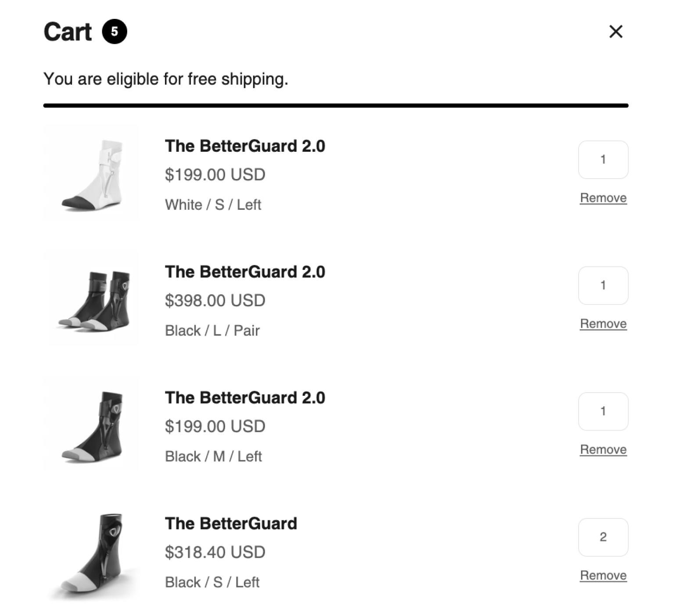Image resolution: width=674 pixels, height=616 pixels.
Task: Click the cart item count badge
Action: (x=115, y=32)
